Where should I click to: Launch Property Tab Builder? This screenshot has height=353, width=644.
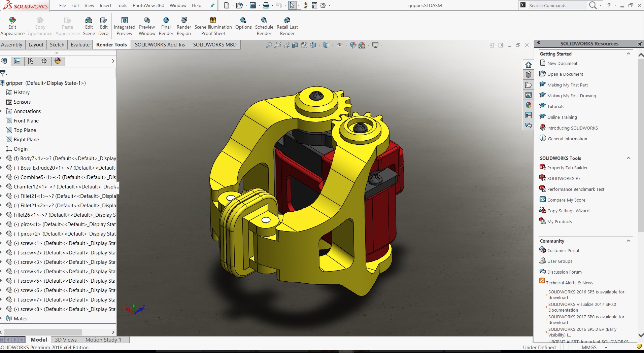[x=567, y=168]
